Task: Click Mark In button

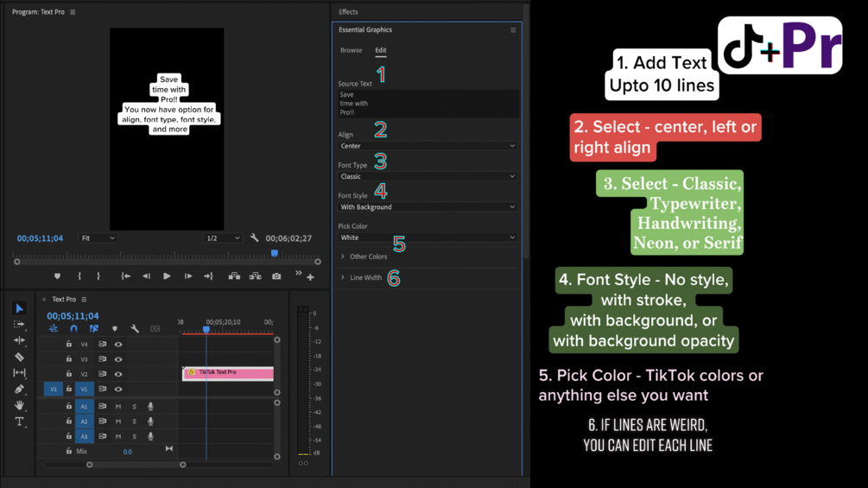Action: coord(79,276)
